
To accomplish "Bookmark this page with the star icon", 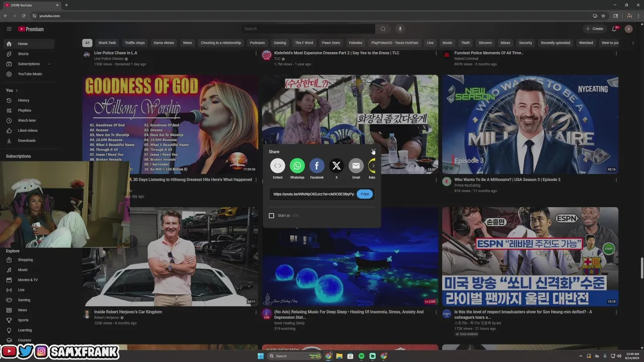I will click(x=603, y=16).
